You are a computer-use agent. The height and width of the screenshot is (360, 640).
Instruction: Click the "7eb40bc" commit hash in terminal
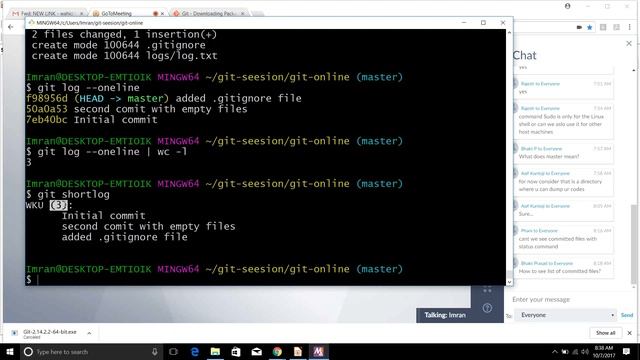coord(47,120)
